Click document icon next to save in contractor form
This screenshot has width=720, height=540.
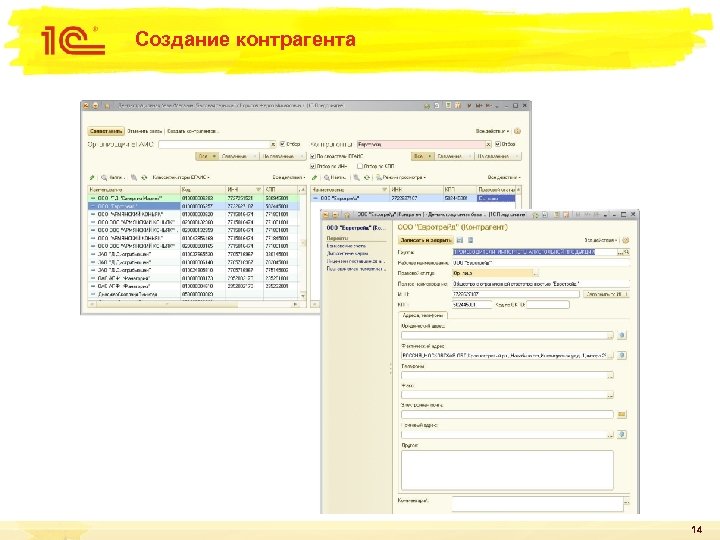pyautogui.click(x=470, y=240)
